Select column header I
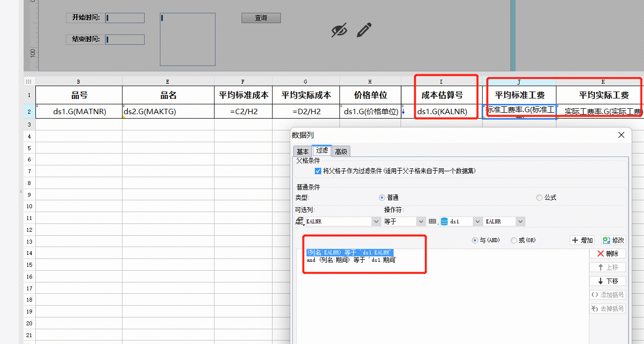Viewport: 644px width, 344px height. tap(441, 82)
